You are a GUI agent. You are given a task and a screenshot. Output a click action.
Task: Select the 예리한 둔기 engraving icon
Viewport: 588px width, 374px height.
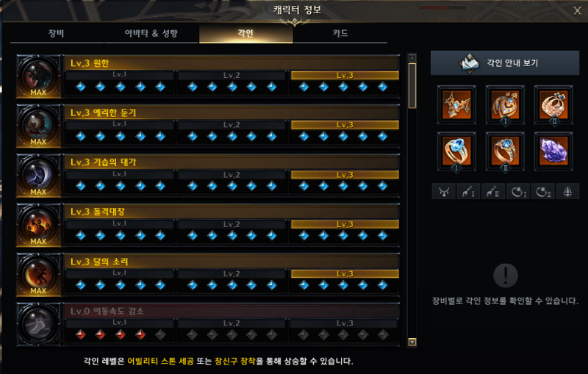pyautogui.click(x=39, y=126)
